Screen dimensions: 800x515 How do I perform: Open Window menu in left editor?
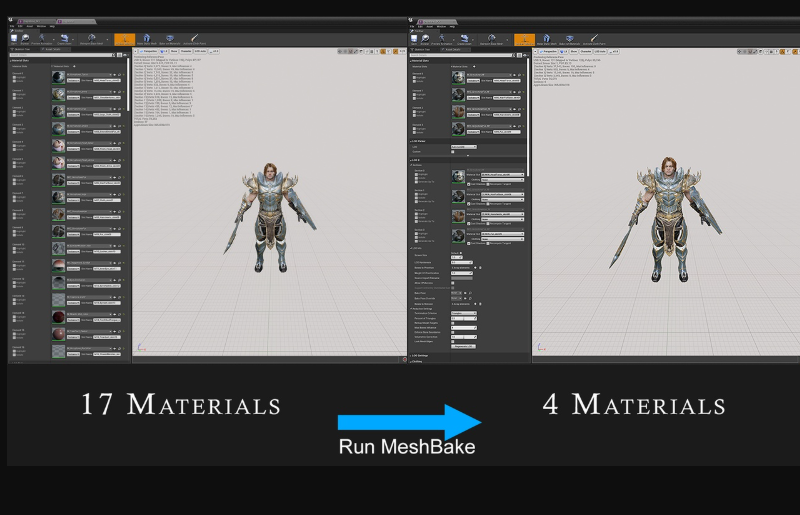pyautogui.click(x=41, y=26)
